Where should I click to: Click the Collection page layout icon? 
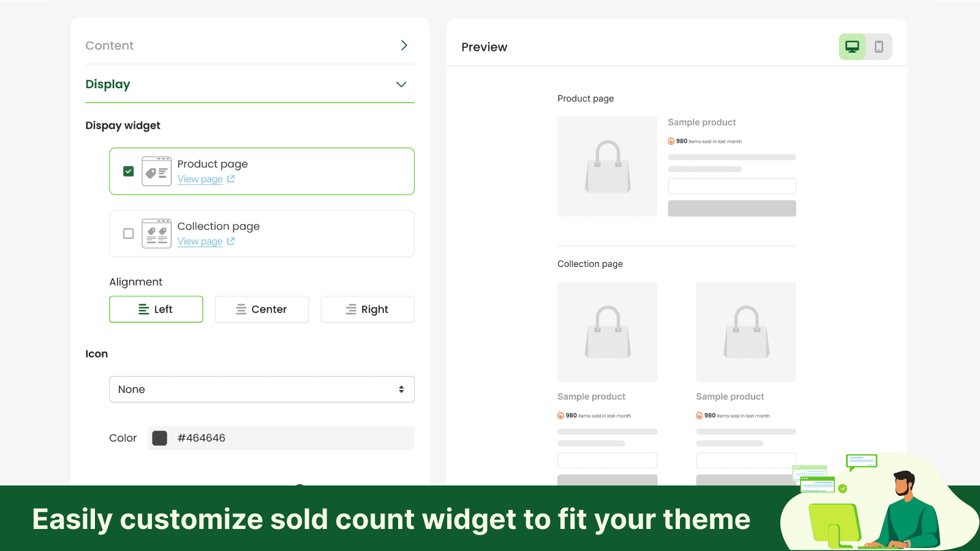tap(156, 233)
